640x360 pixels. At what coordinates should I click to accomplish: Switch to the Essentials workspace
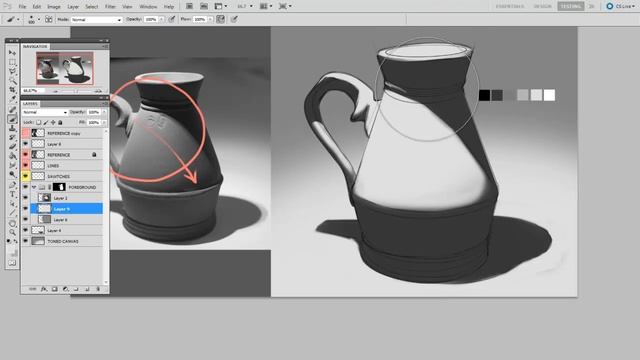coord(510,6)
